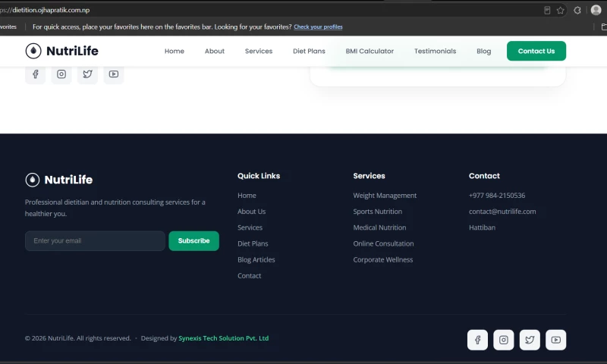Open Facebook icon in footer bottom bar

coord(477,340)
